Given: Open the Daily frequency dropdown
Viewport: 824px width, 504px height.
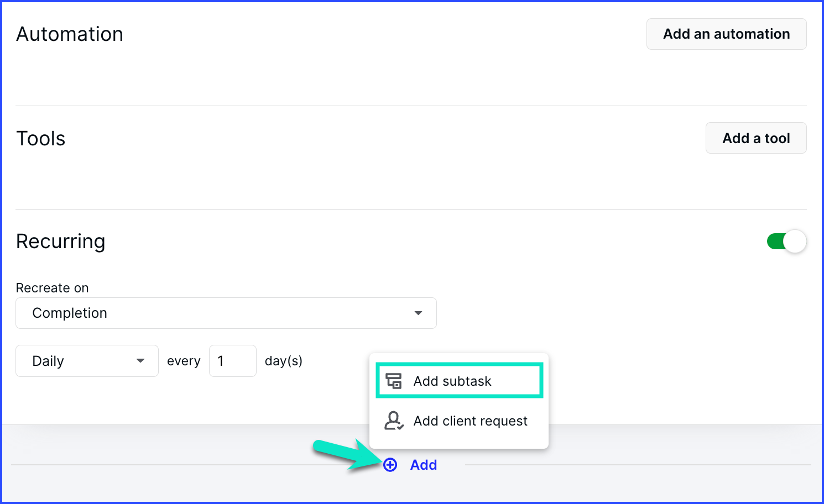Looking at the screenshot, I should (x=87, y=361).
